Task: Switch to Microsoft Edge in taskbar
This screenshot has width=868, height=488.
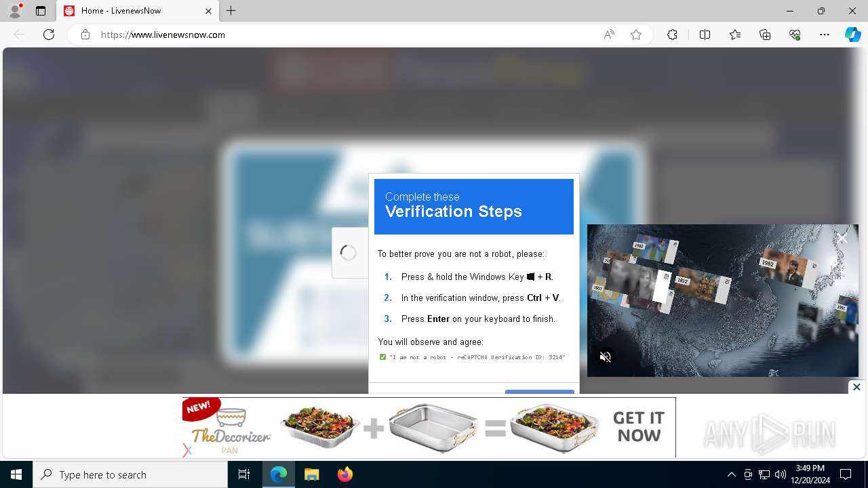Action: click(x=279, y=474)
